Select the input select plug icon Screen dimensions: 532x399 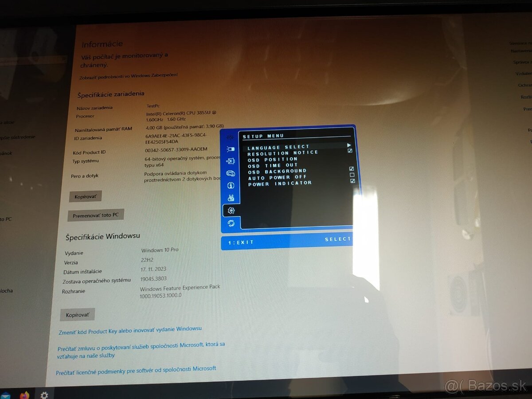click(231, 160)
